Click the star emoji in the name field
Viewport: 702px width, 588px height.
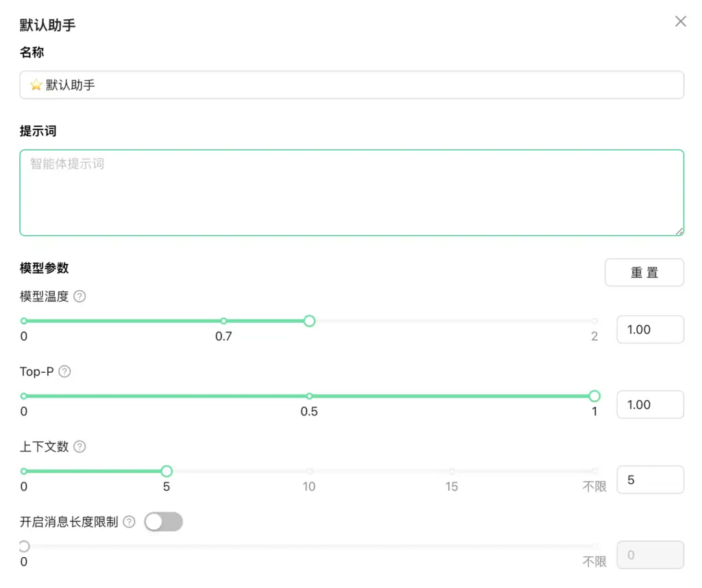pyautogui.click(x=34, y=85)
